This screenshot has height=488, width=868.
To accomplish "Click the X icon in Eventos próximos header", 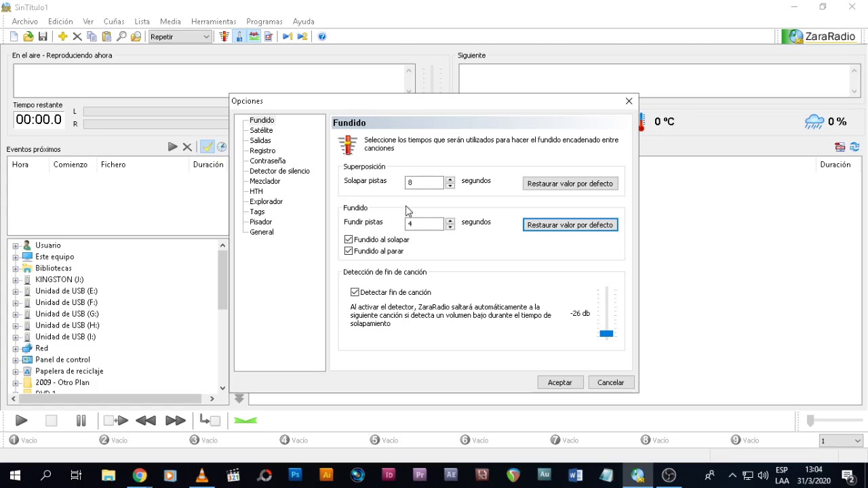I will [187, 147].
